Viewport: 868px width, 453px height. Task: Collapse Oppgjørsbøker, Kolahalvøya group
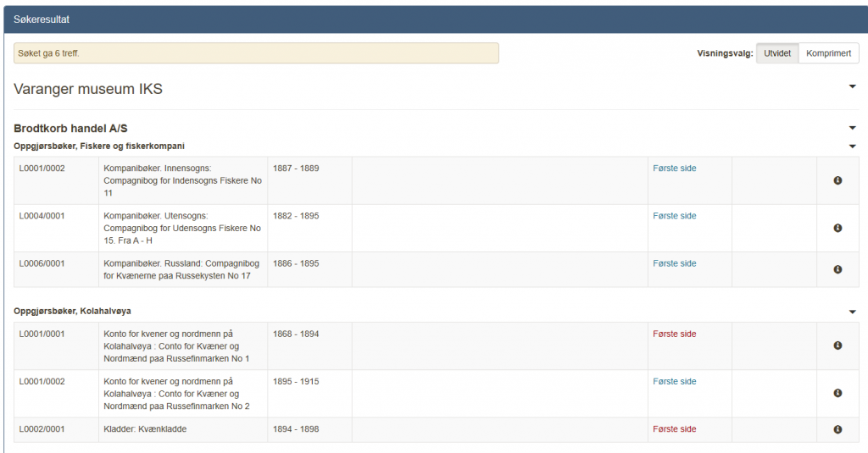coord(853,312)
